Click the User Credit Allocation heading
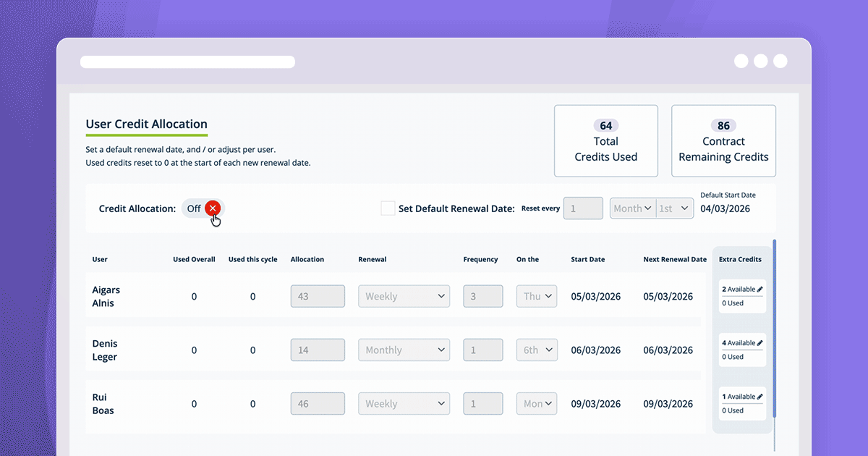Screen dimensions: 868x456 [x=147, y=124]
